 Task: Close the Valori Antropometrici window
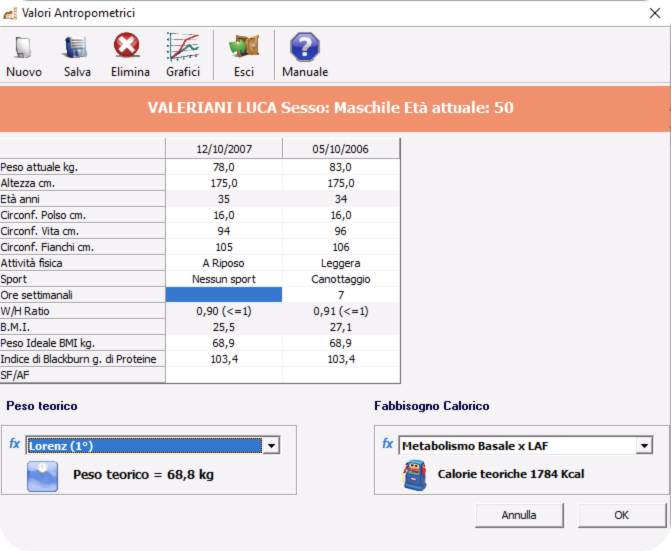(655, 13)
